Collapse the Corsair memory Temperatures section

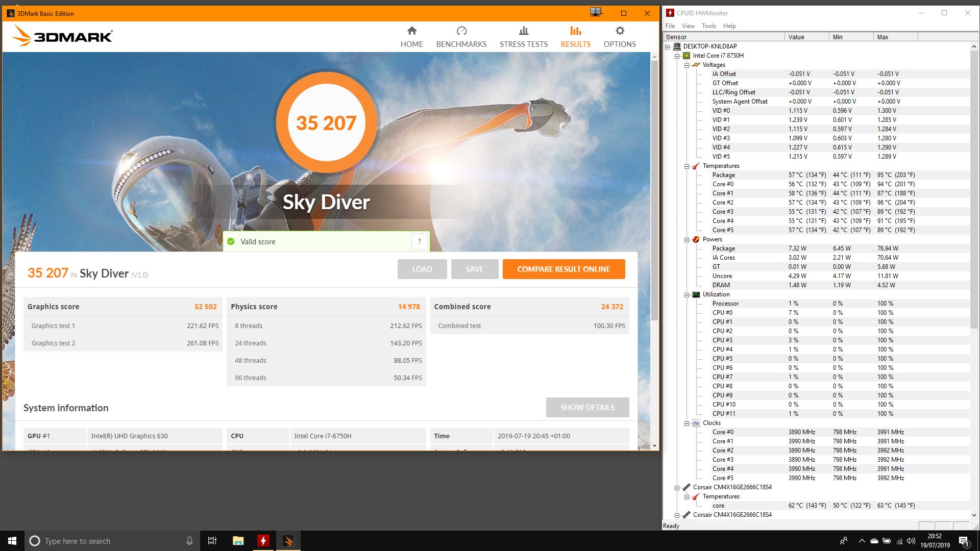click(x=687, y=496)
